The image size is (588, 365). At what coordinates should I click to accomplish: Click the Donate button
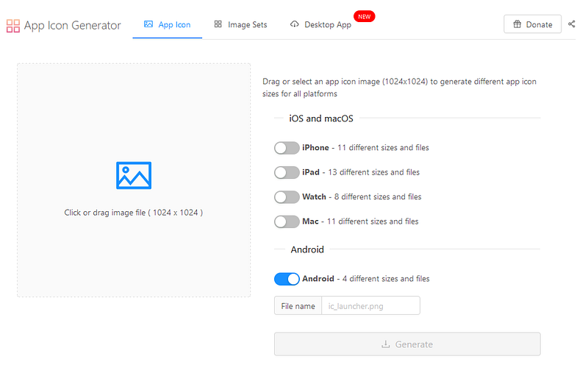(532, 24)
